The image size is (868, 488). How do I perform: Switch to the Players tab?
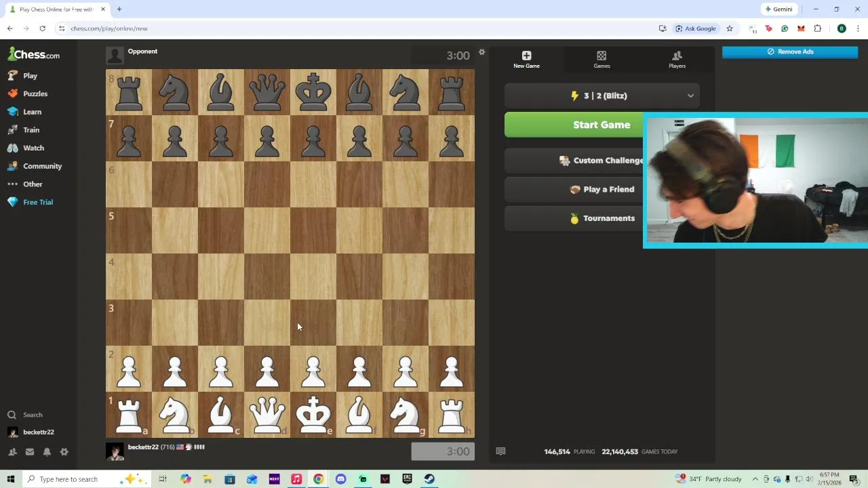677,60
